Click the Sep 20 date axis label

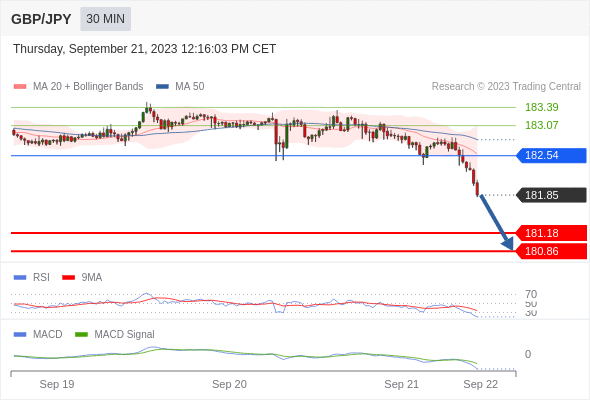tap(229, 384)
